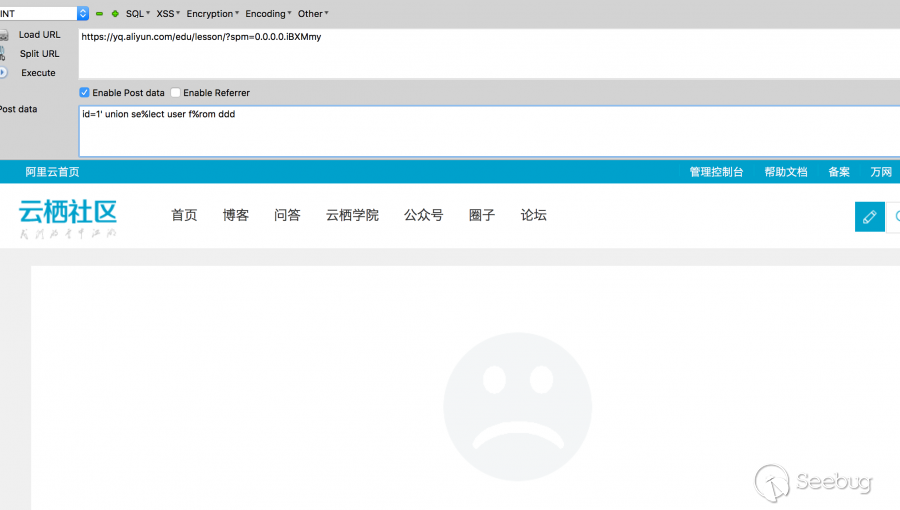Click inside the Post data field
The width and height of the screenshot is (900, 510).
(x=489, y=131)
